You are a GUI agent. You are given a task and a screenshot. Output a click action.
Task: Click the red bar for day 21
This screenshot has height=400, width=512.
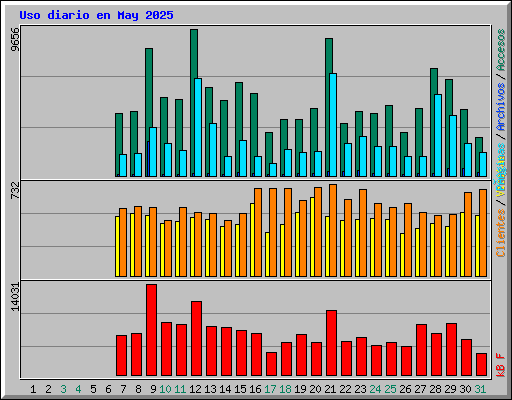tap(331, 343)
